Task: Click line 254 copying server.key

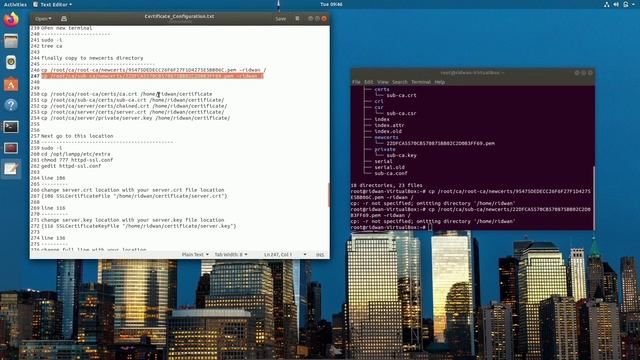Action: click(x=136, y=118)
